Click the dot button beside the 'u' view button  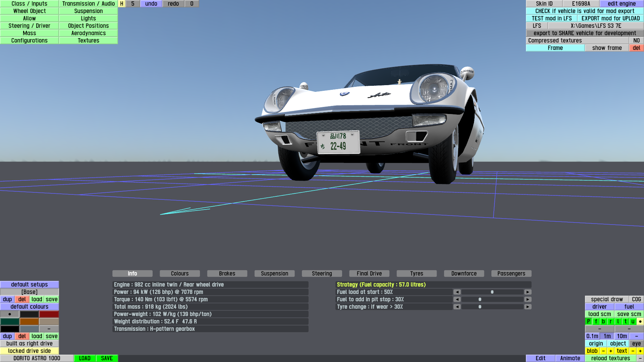click(x=640, y=321)
